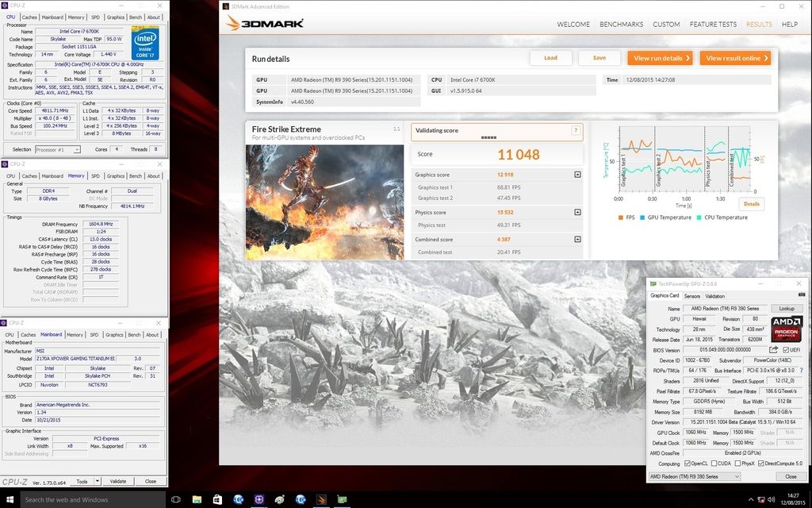Click the Save button in Run details

click(599, 58)
